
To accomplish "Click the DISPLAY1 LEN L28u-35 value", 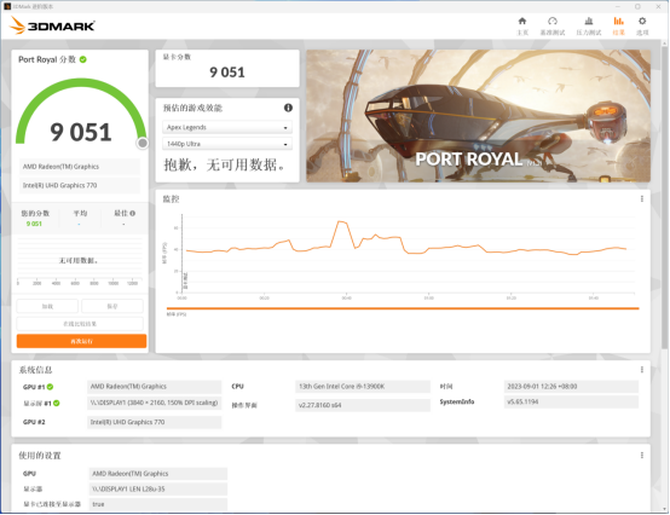I will (x=158, y=489).
